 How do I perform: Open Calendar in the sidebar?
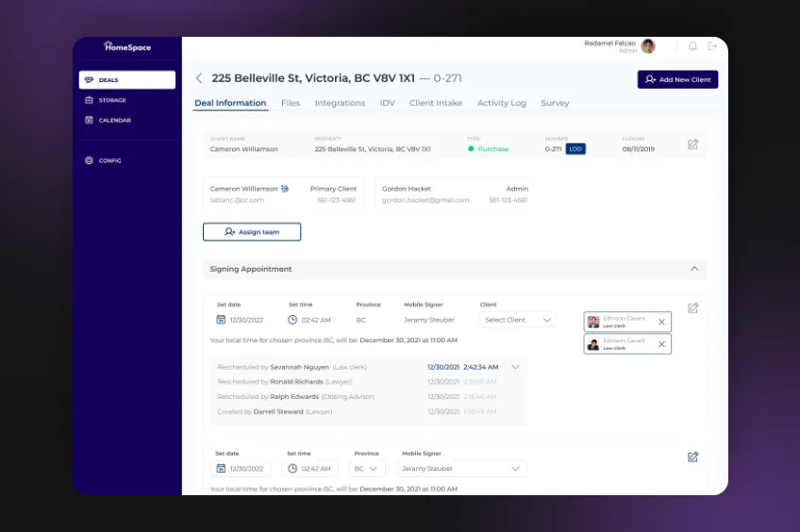point(114,120)
